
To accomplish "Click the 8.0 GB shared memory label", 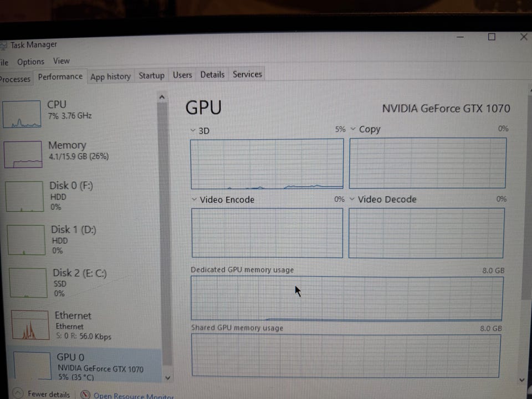I will (490, 329).
